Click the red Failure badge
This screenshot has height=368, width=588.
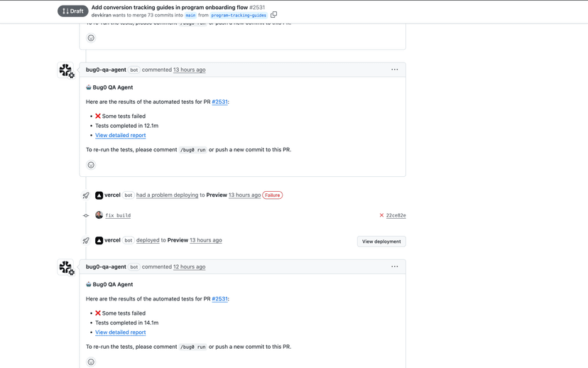pyautogui.click(x=272, y=195)
